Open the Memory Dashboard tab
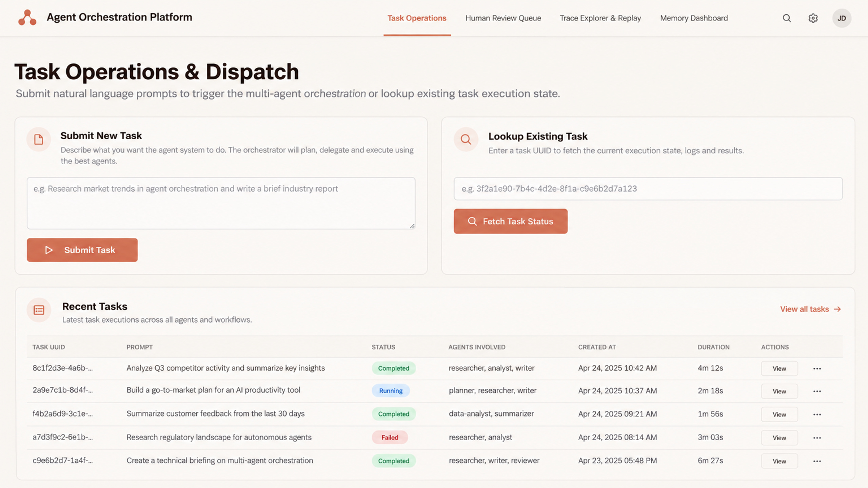 point(694,18)
